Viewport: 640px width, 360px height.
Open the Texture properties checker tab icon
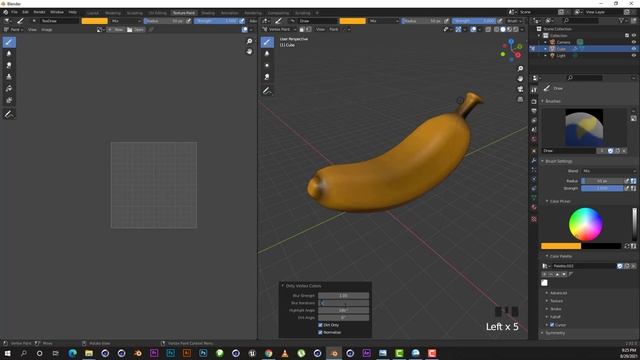pyautogui.click(x=534, y=219)
